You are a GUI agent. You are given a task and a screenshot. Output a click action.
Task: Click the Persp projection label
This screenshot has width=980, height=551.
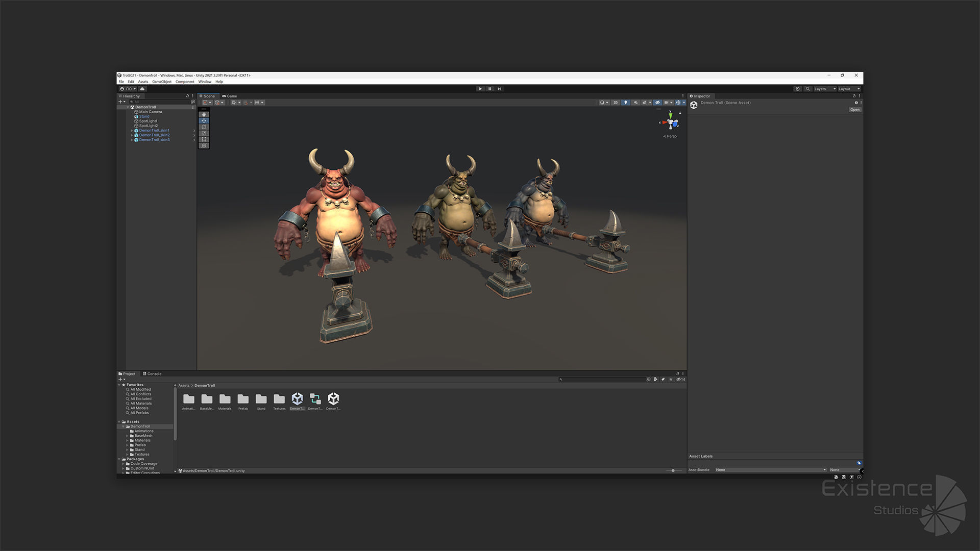[670, 136]
